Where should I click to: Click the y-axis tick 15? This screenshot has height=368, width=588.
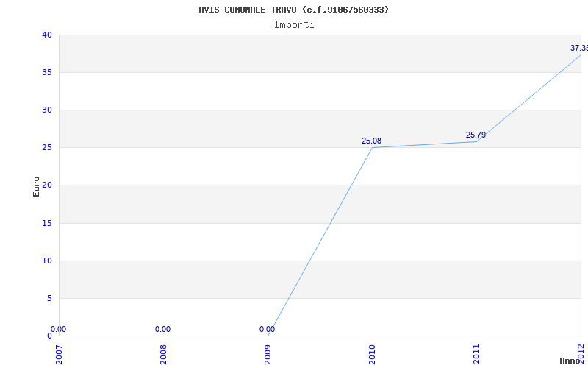click(x=47, y=223)
